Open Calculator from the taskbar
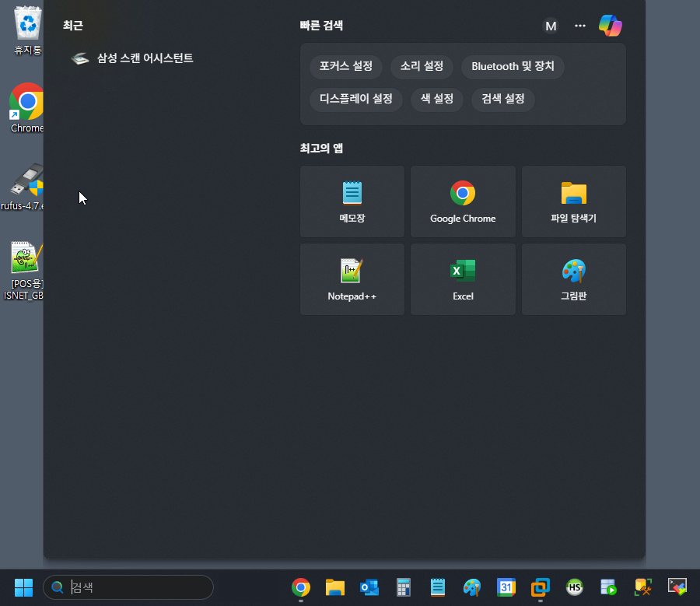Viewport: 700px width, 606px height. pyautogui.click(x=404, y=587)
